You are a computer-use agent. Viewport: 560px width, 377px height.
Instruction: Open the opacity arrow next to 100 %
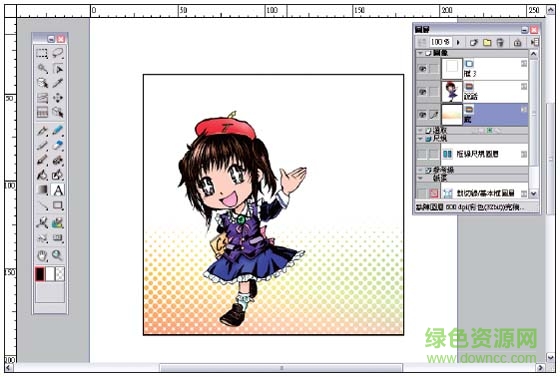[x=458, y=42]
